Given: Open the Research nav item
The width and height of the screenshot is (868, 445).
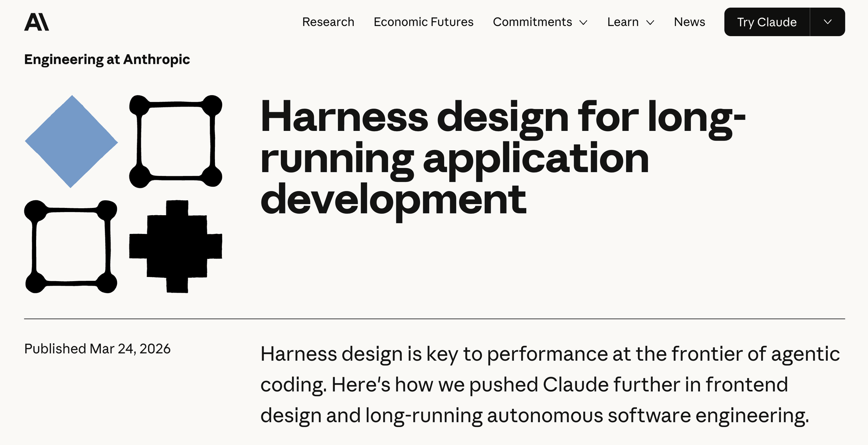Looking at the screenshot, I should point(328,22).
